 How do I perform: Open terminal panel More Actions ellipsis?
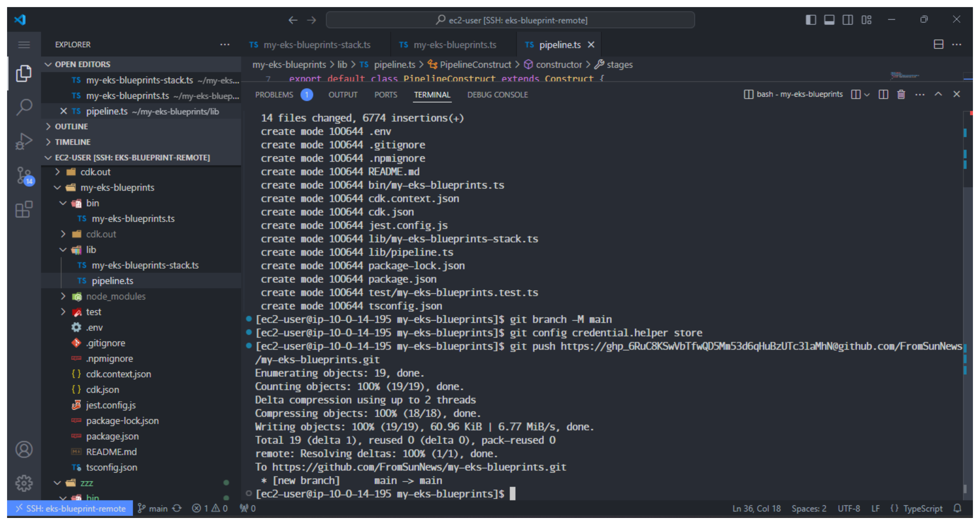pyautogui.click(x=920, y=94)
